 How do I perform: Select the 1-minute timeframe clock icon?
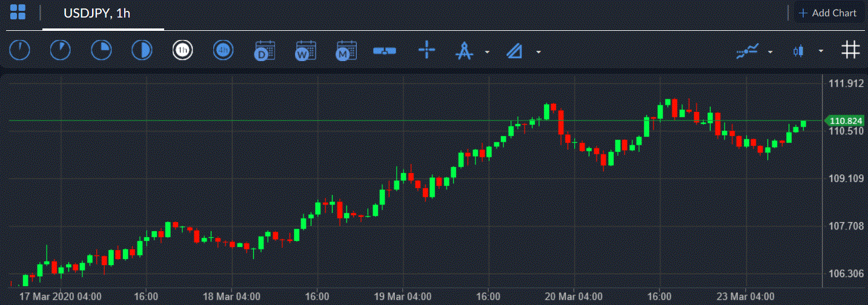(x=19, y=50)
